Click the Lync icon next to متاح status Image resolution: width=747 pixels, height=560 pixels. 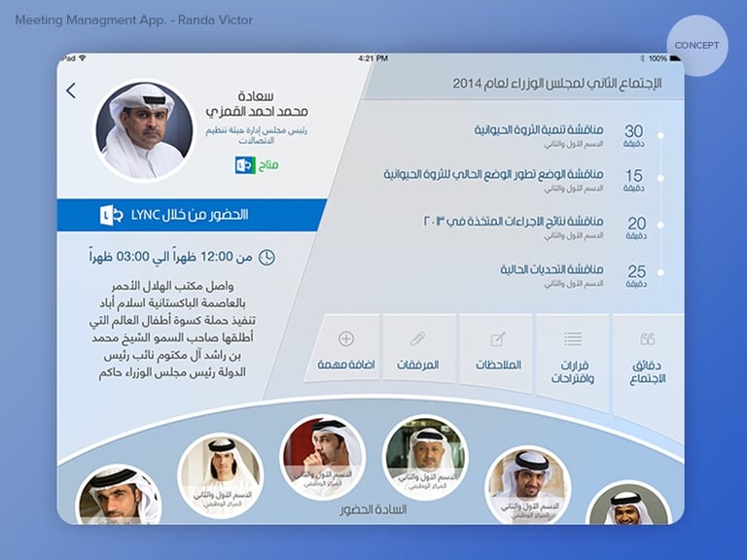(245, 165)
